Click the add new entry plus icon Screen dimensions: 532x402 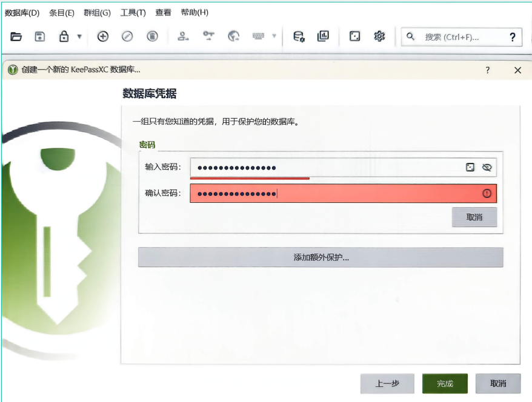[x=103, y=36]
